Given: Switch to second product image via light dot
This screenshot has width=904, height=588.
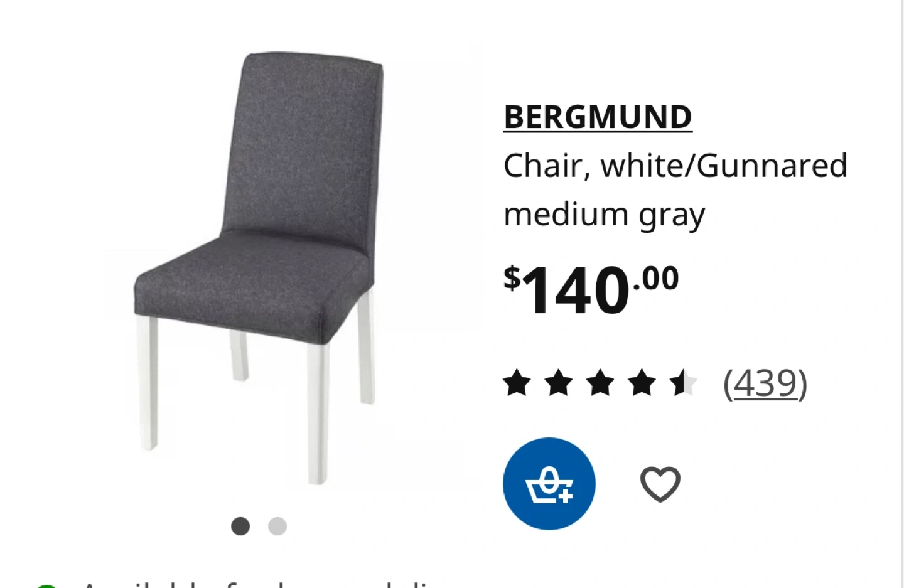Looking at the screenshot, I should (277, 526).
